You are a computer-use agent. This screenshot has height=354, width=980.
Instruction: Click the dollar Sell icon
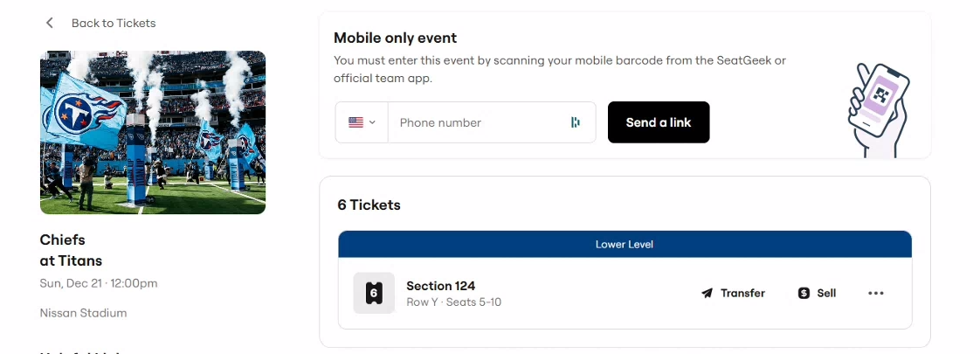804,294
